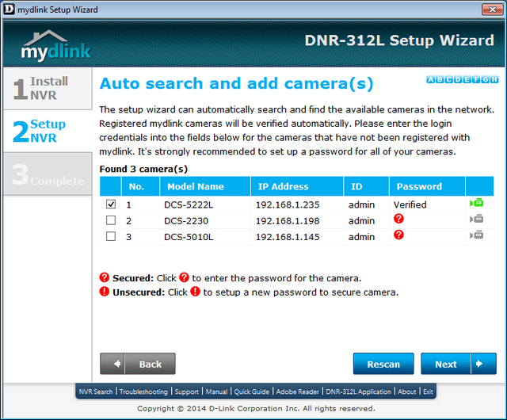Open DNR-312L Application link
Image resolution: width=507 pixels, height=420 pixels.
(x=358, y=391)
